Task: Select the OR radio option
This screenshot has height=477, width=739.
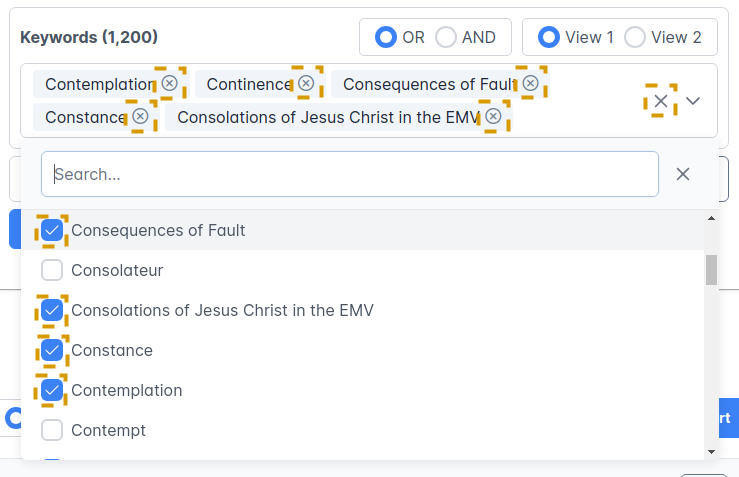Action: coord(386,37)
